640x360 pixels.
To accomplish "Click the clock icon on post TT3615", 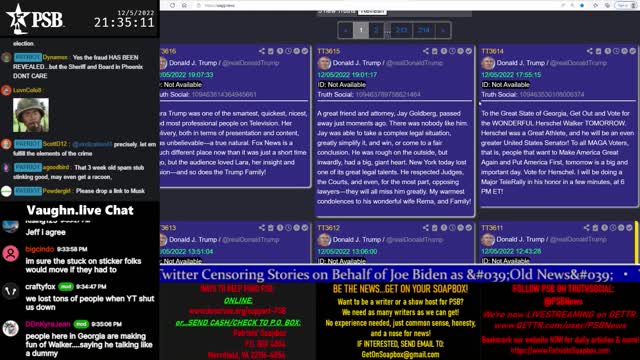I will tap(452, 51).
